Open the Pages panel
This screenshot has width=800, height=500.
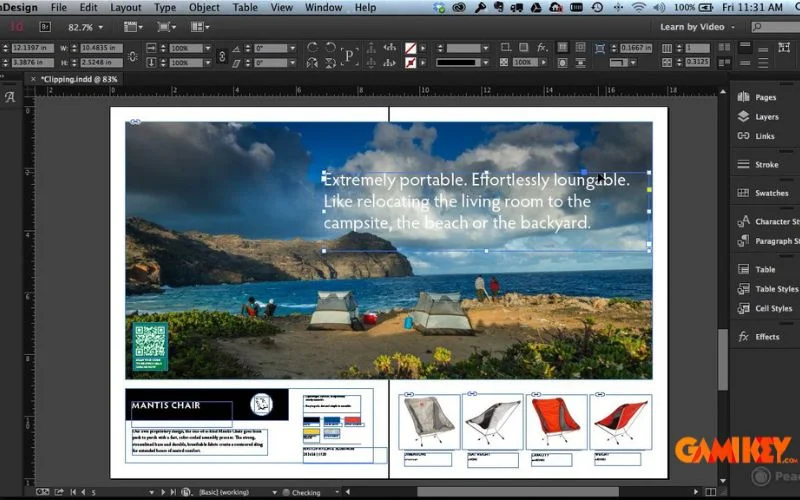point(758,97)
